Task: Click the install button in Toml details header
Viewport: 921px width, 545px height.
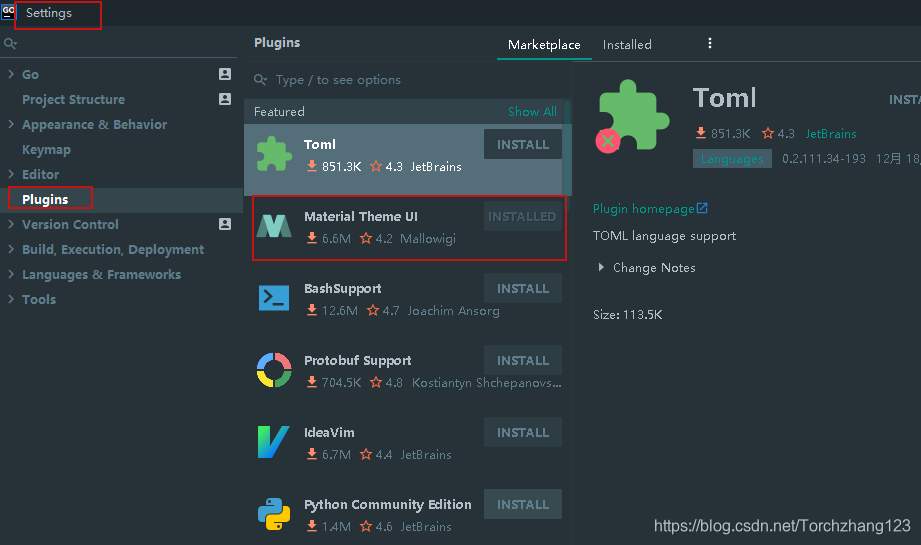Action: click(x=905, y=99)
